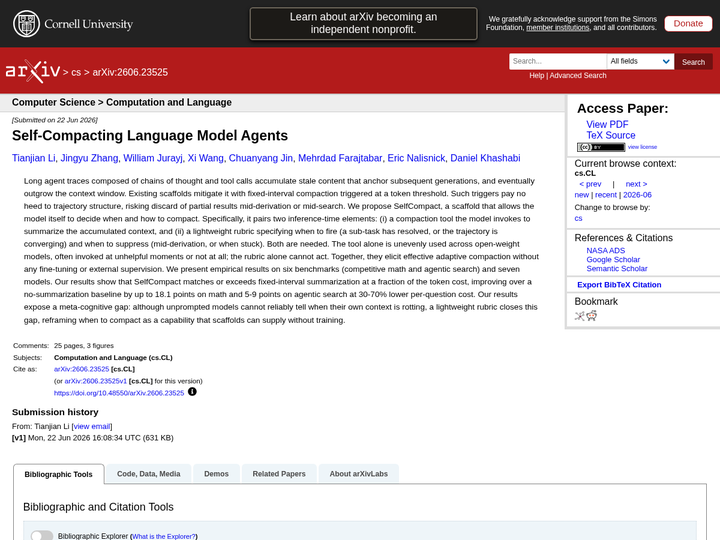Click the Search button
Viewport: 720px width, 540px height.
point(693,62)
